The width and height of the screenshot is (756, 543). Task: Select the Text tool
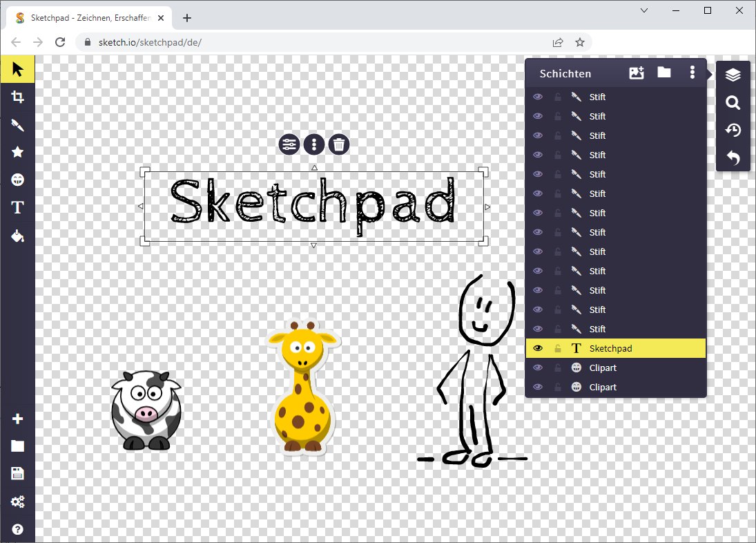[x=17, y=207]
